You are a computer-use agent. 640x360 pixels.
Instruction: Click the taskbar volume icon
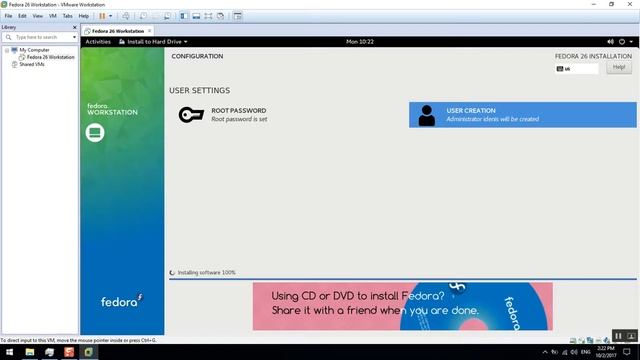574,352
